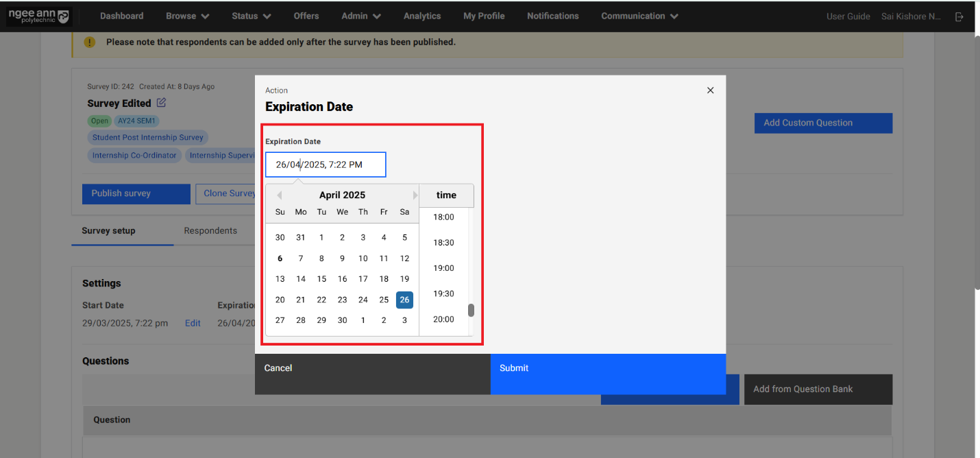Click the logout icon in top bar
The image size is (980, 458).
coord(959,16)
